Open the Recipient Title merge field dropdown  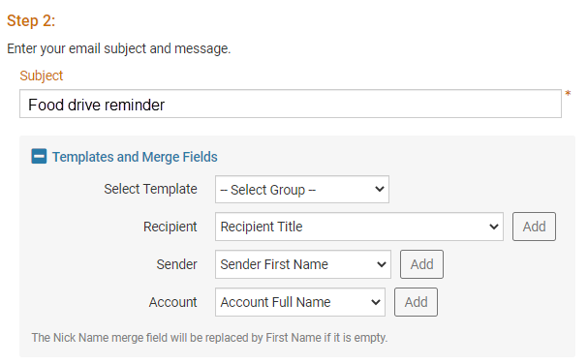359,227
